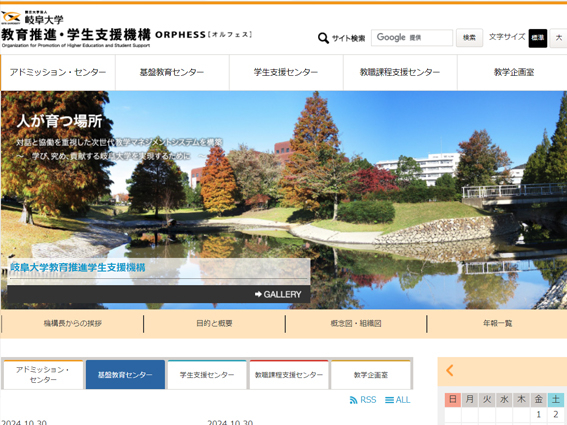567x425 pixels.
Task: Open 学生支援センター top navigation menu
Action: coord(286,72)
